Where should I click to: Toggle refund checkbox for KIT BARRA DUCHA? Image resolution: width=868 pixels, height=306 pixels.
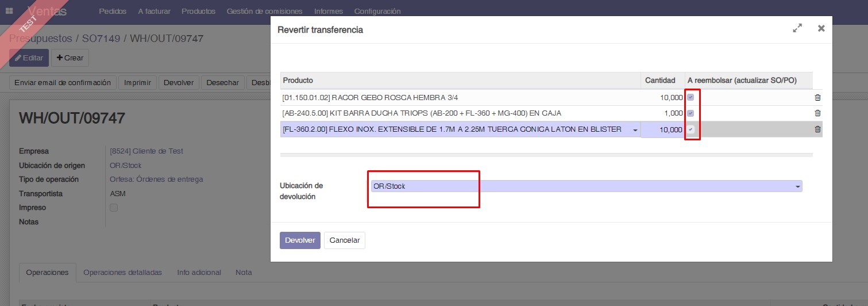tap(690, 113)
